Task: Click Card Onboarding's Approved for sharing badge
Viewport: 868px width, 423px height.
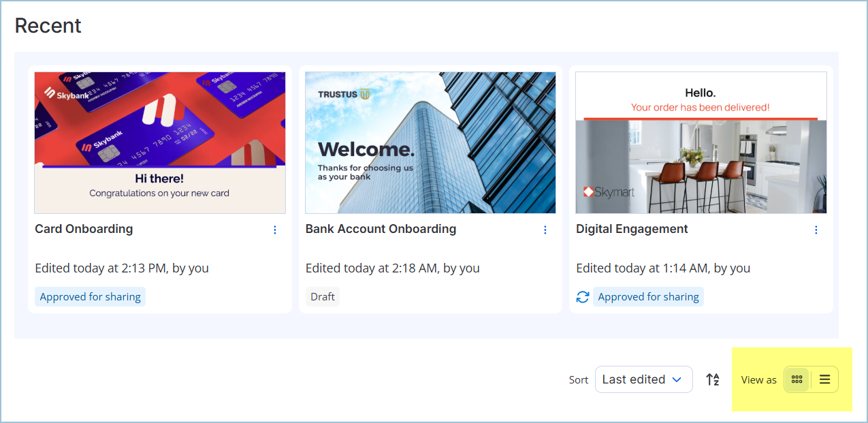Action: click(x=90, y=297)
